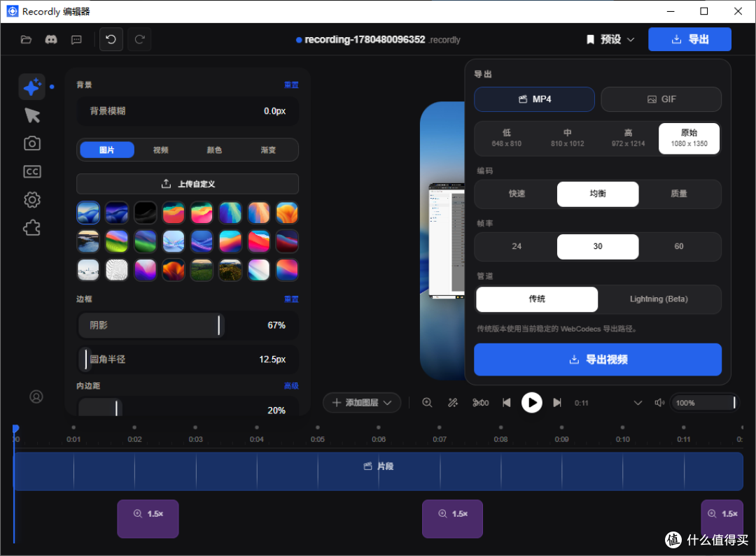Expand the chevron next to time 0:11
The image size is (756, 556).
638,403
